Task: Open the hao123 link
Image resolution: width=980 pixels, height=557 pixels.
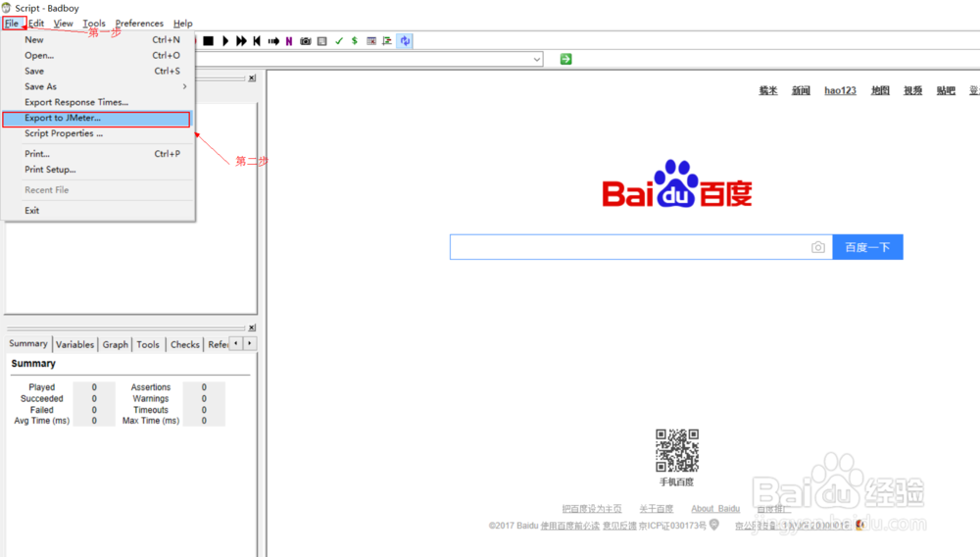Action: point(840,90)
